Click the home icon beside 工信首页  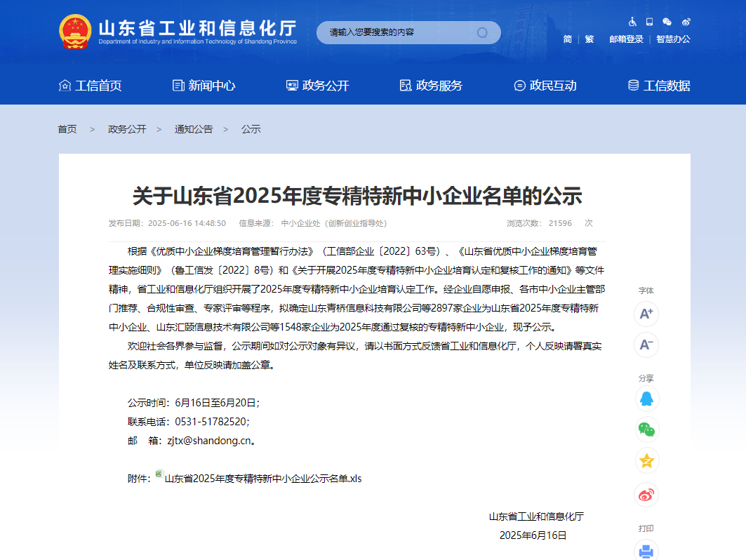click(65, 85)
